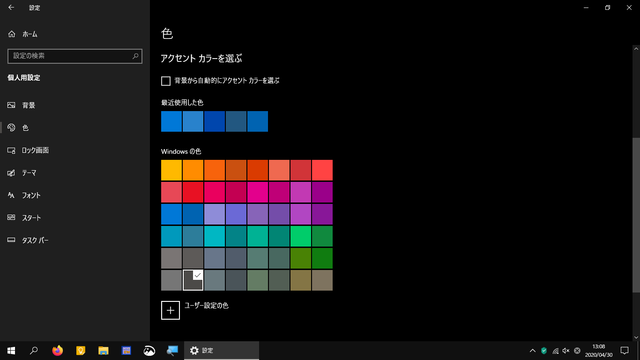Screen dimensions: 640x360
Task: Switch to the 設定 taskbar window button
Action: click(222, 351)
